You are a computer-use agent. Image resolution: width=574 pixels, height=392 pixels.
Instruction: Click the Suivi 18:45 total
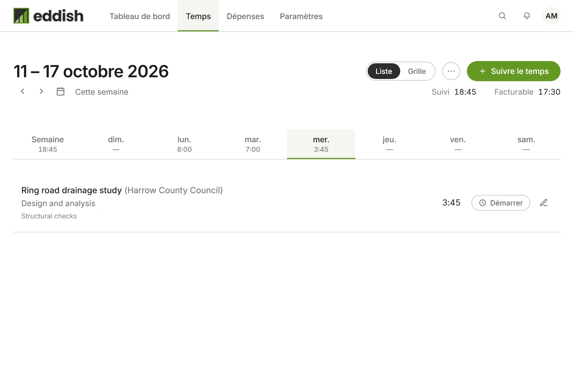454,92
